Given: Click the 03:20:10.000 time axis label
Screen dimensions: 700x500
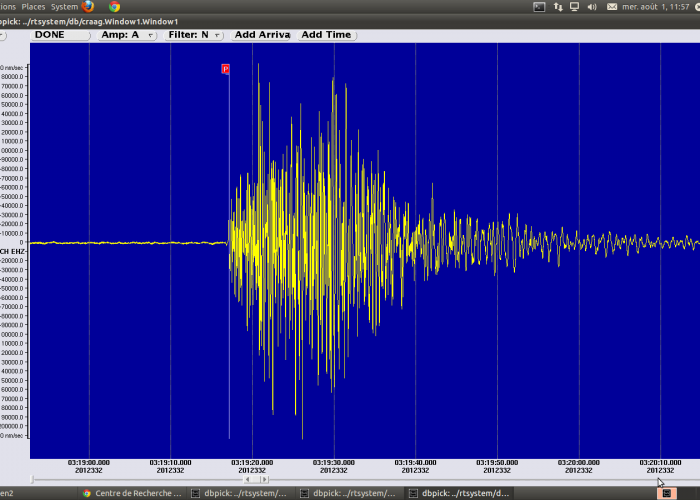Looking at the screenshot, I should pyautogui.click(x=661, y=463).
